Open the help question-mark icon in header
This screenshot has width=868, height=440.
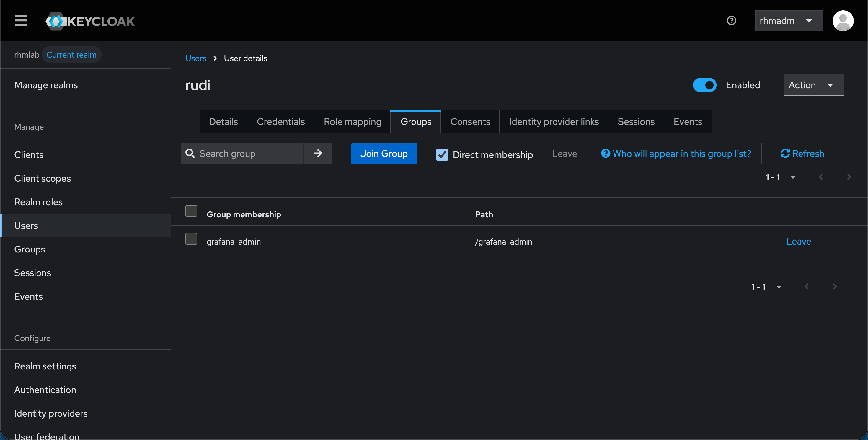[731, 21]
